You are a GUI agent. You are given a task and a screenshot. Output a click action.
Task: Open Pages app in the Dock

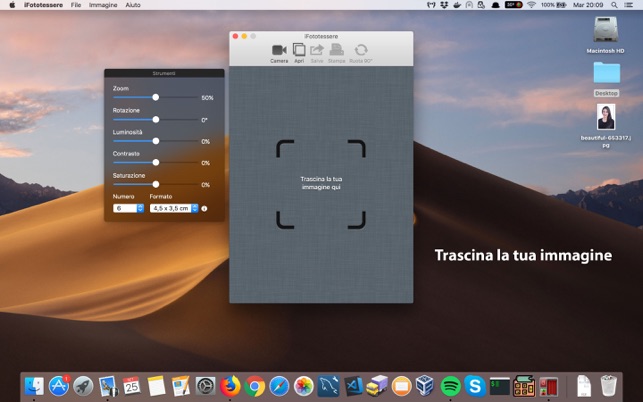[181, 386]
